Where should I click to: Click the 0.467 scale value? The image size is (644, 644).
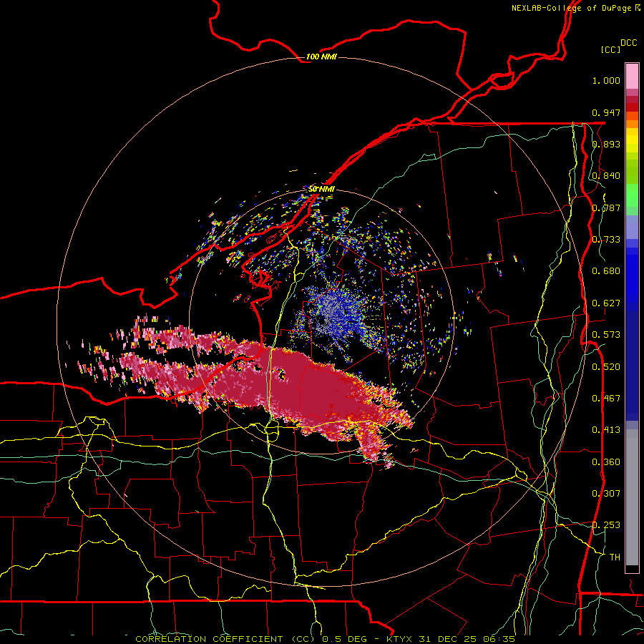(x=606, y=399)
